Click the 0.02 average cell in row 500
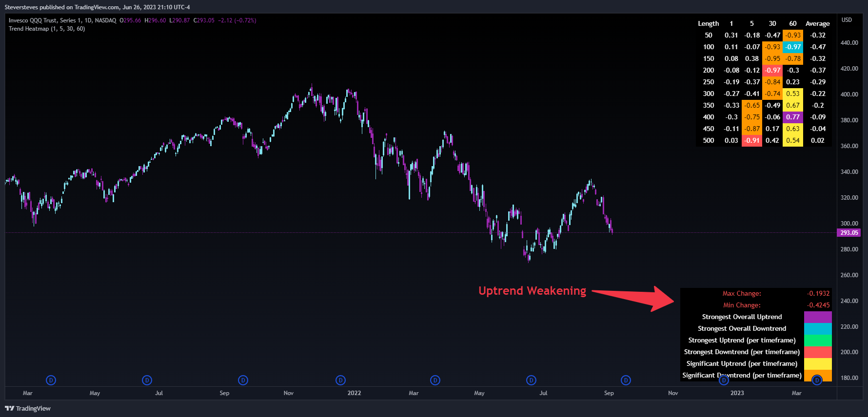 pos(818,140)
